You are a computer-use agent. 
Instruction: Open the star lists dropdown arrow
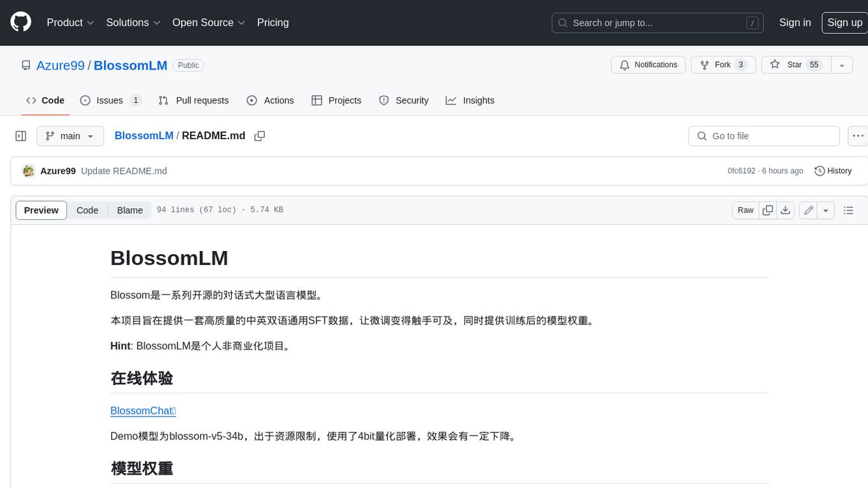(842, 65)
